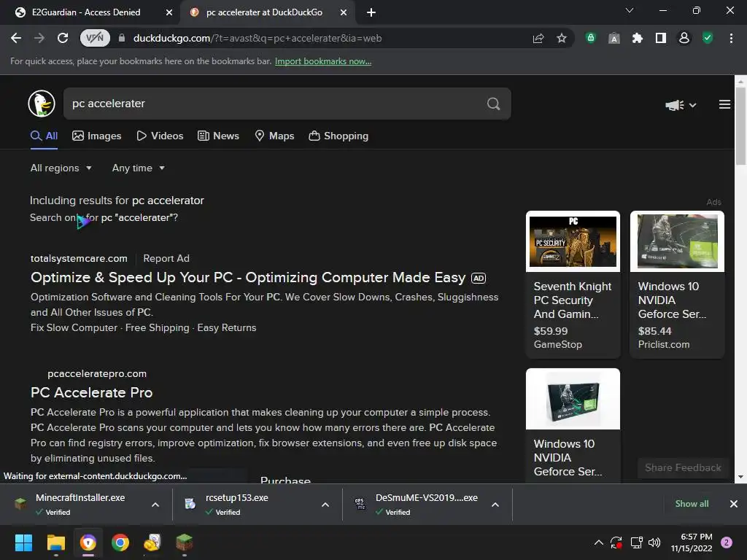Click the Import bookmarks now link
Image resolution: width=747 pixels, height=560 pixels.
(x=323, y=61)
